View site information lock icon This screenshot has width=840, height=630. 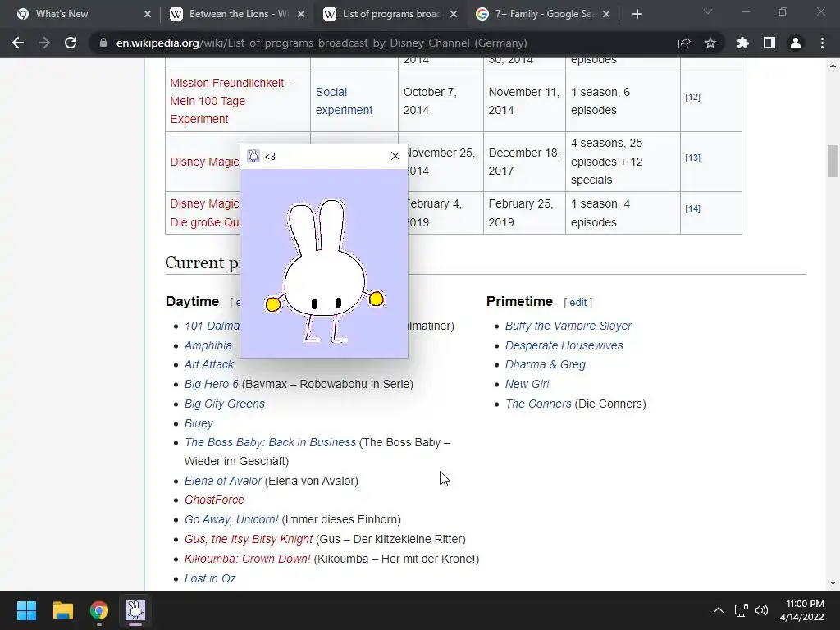click(x=103, y=43)
